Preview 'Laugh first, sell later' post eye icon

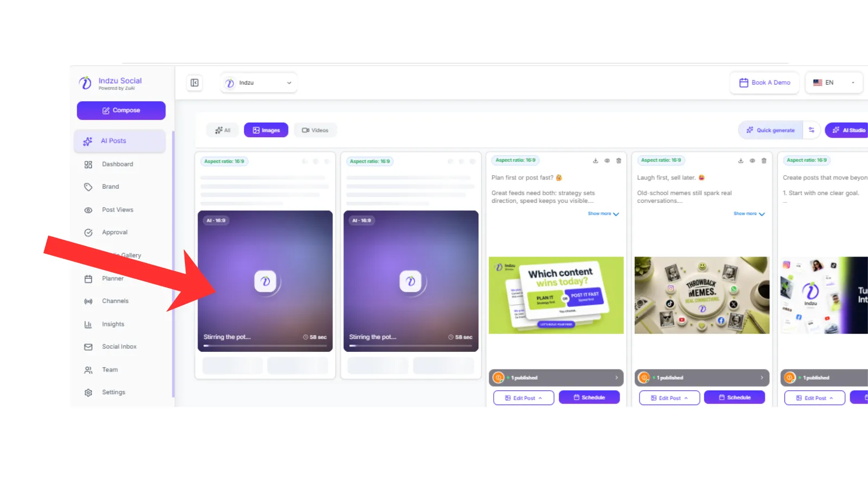point(752,161)
